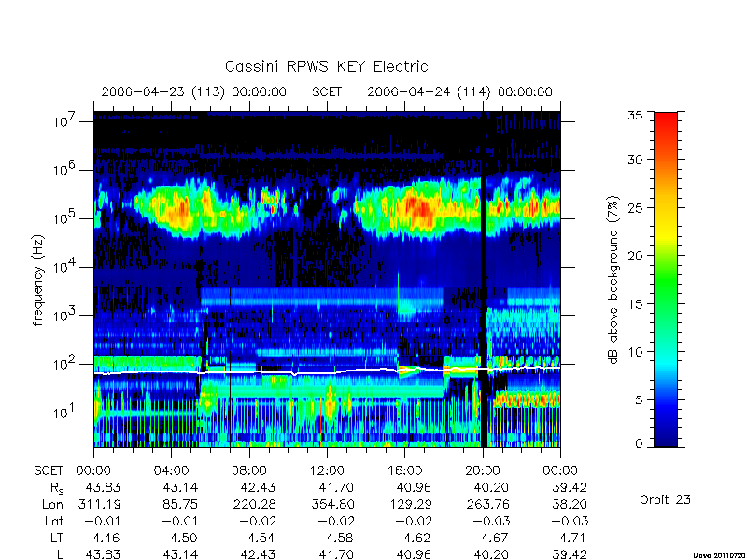This screenshot has width=747, height=560.
Task: Click the colorbar tick label 25
Action: 636,207
